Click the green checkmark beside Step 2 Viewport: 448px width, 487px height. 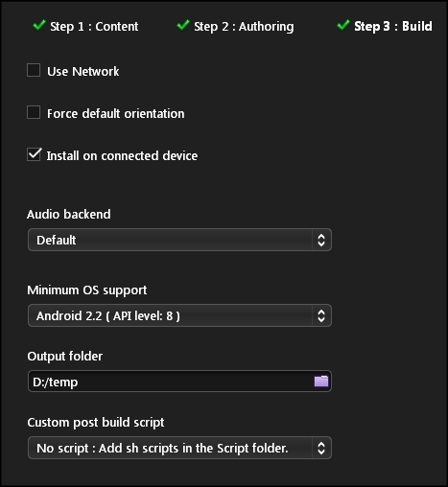pos(183,25)
